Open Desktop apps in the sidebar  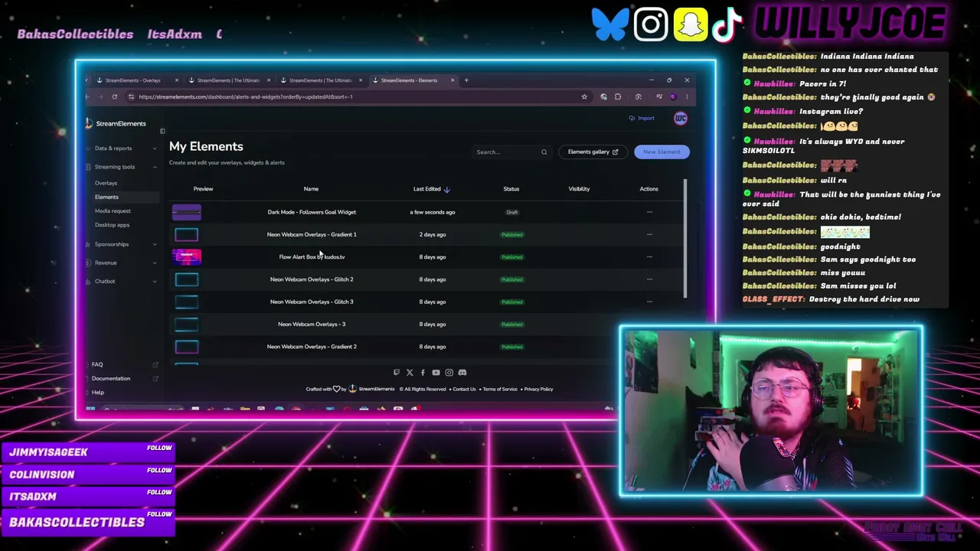point(112,225)
